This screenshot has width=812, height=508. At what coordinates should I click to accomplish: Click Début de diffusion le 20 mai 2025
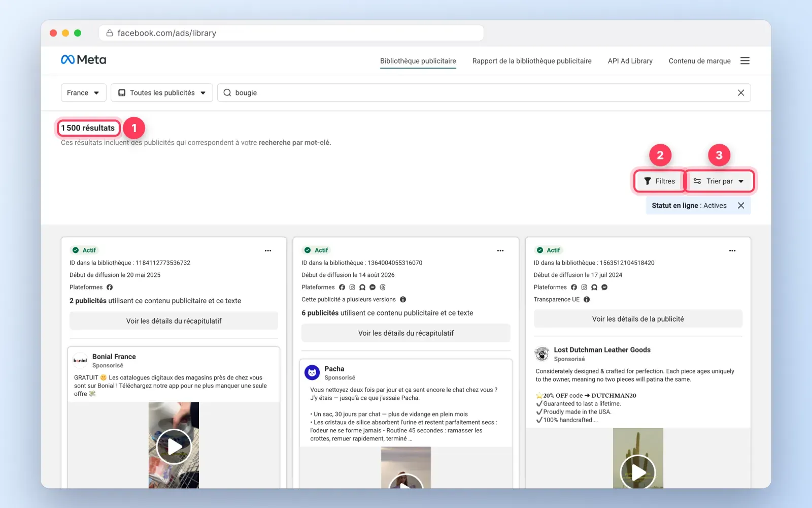[115, 275]
